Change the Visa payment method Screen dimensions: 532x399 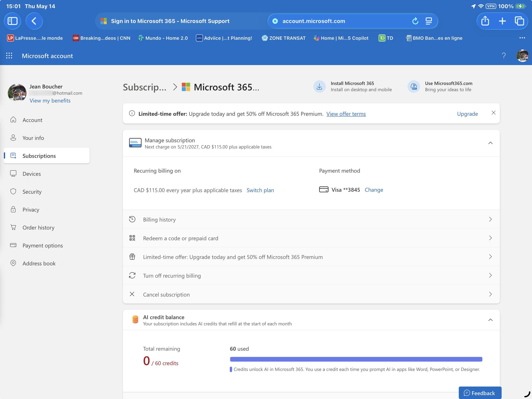pyautogui.click(x=374, y=190)
